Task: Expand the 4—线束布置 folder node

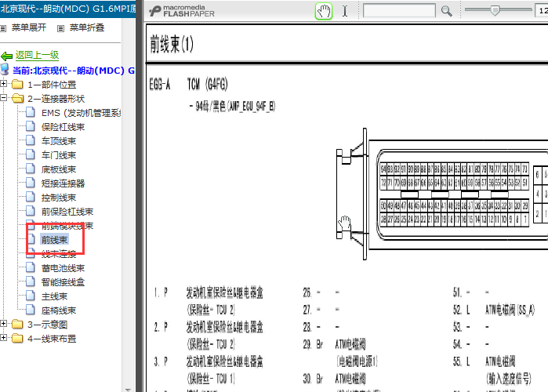Action: pos(3,338)
